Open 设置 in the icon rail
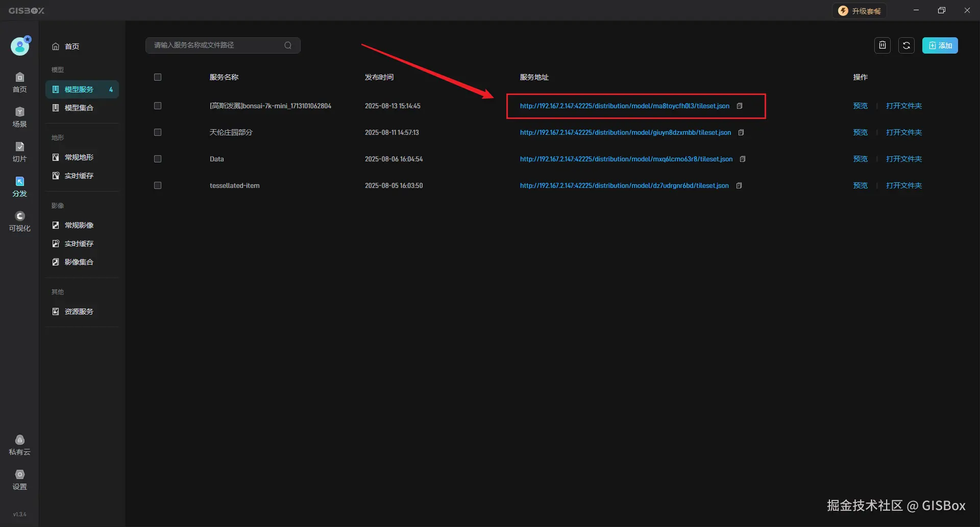The width and height of the screenshot is (980, 527). pyautogui.click(x=20, y=480)
